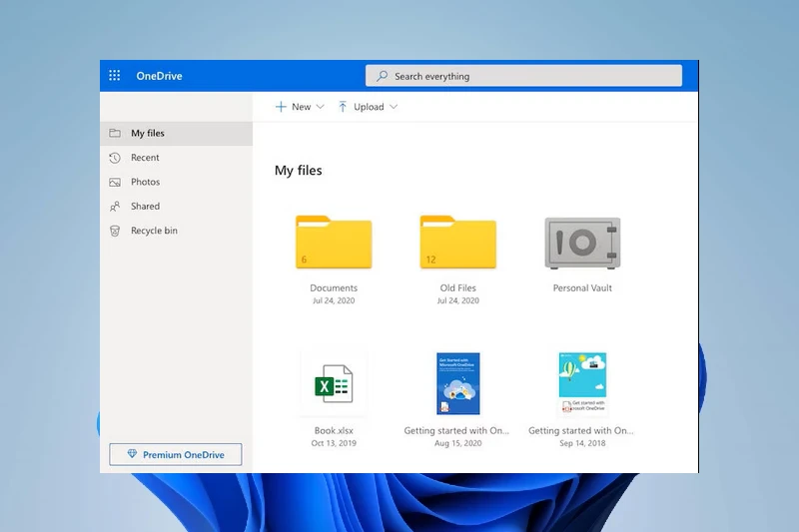Expand the New dropdown chevron

tap(320, 107)
